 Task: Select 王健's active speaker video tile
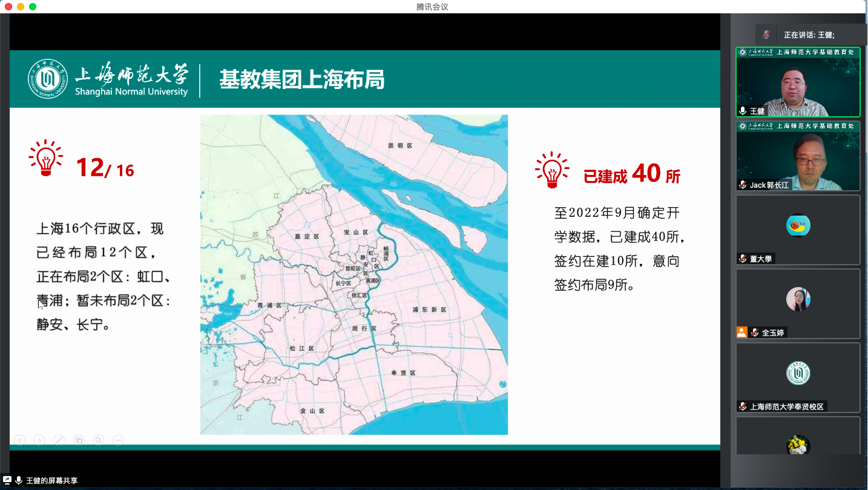798,82
